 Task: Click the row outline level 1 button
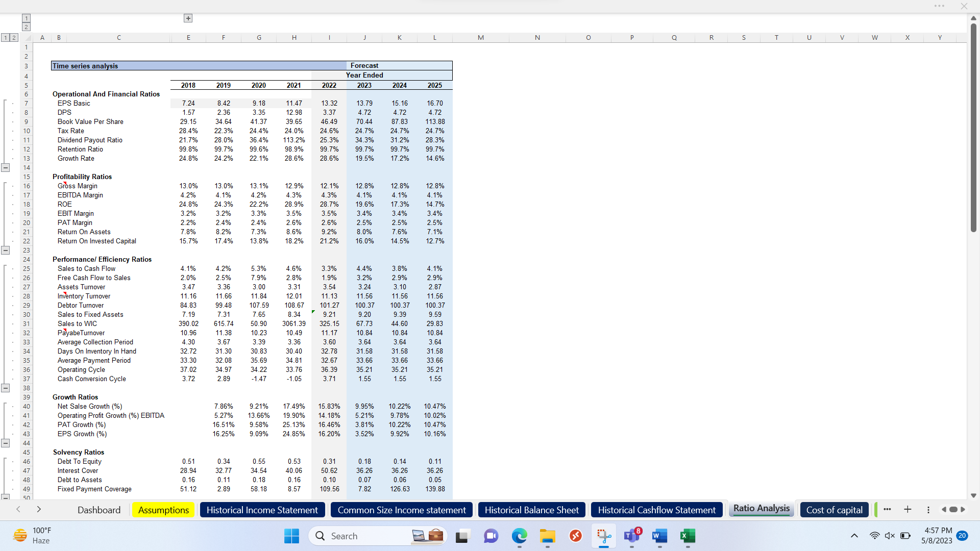pyautogui.click(x=5, y=37)
